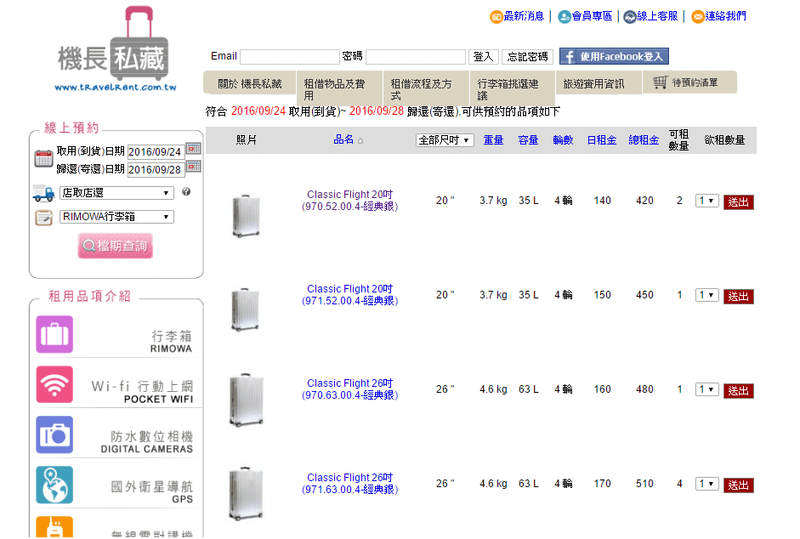Image resolution: width=800 pixels, height=539 pixels.
Task: Select the Pocket WiFi category icon
Action: 55,384
